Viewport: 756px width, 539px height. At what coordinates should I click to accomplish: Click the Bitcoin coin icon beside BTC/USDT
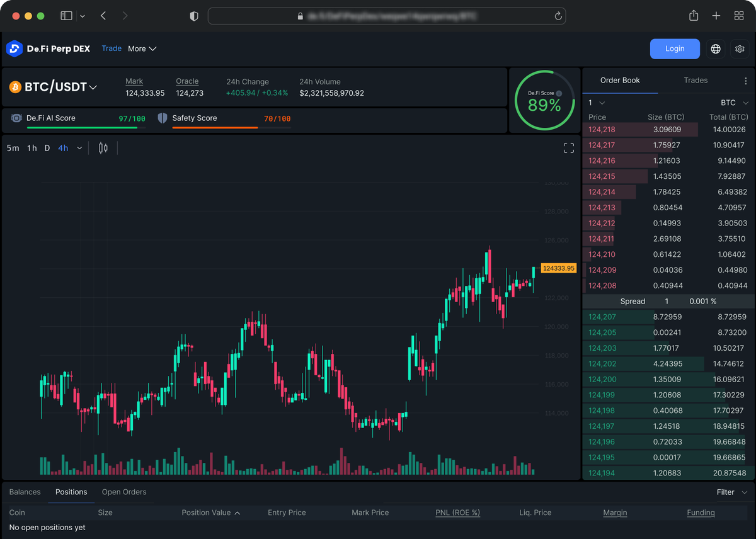[16, 86]
